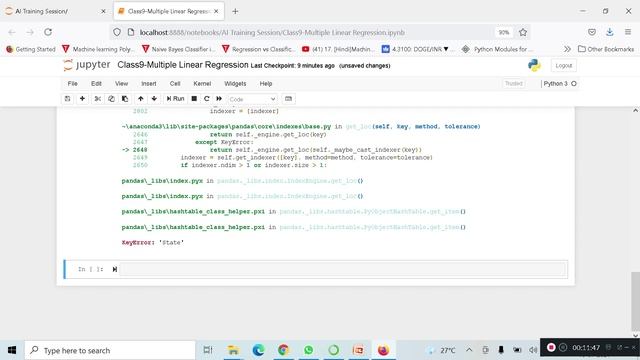This screenshot has width=640, height=360.
Task: Click the Jupyter logo
Action: pos(87,65)
